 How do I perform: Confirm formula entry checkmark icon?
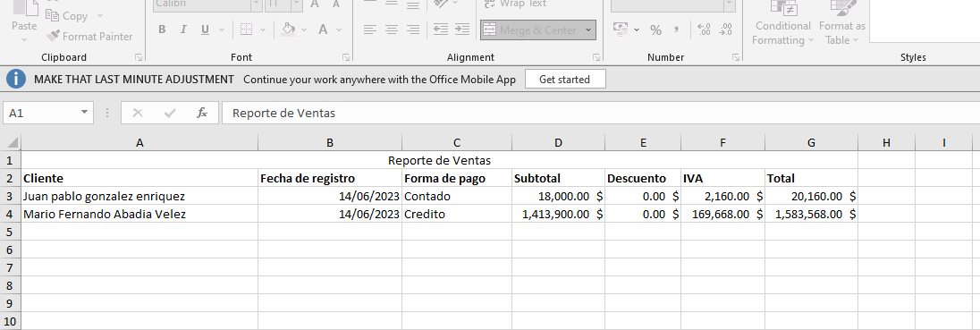[x=169, y=113]
